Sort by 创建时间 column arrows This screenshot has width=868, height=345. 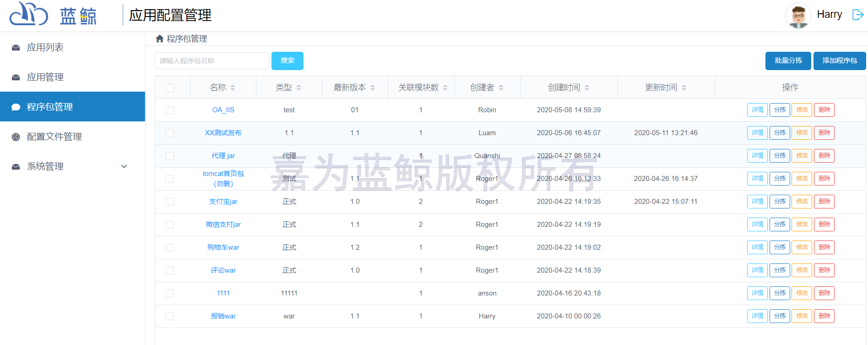click(587, 88)
